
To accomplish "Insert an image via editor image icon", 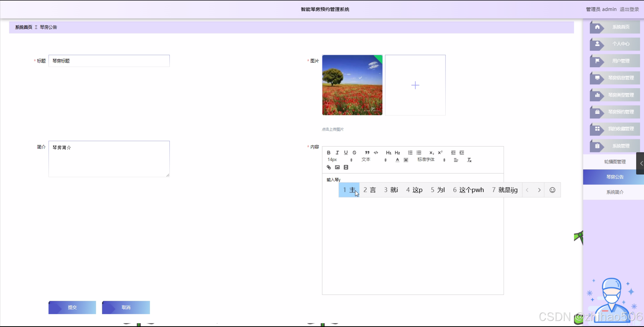I will tap(337, 167).
